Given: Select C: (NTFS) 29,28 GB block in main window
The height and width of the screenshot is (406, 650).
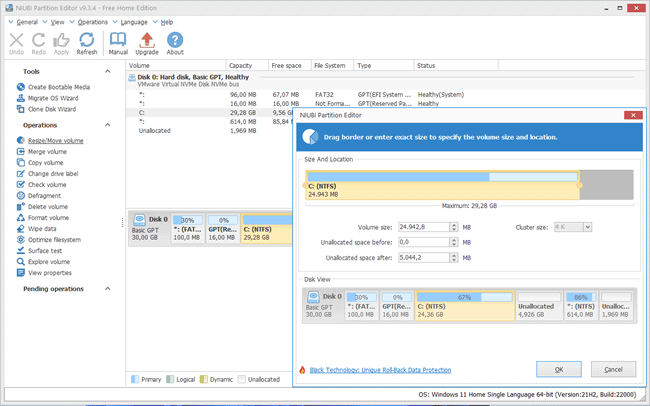Looking at the screenshot, I should [x=267, y=228].
